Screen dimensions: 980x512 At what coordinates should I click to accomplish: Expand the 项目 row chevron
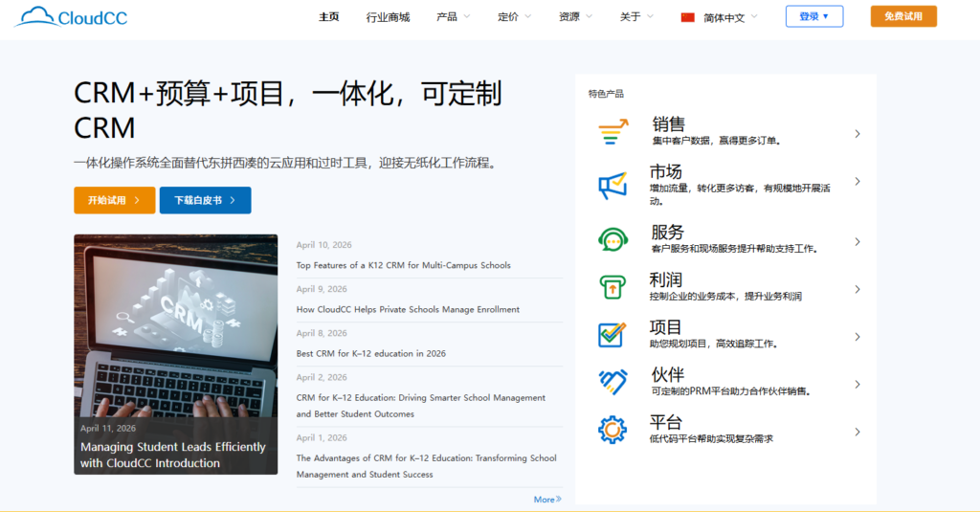tap(857, 337)
